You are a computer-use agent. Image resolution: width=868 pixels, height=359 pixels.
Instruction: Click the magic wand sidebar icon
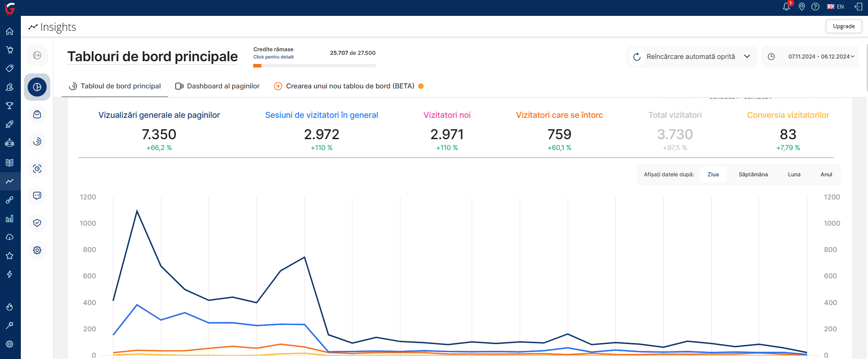[10, 325]
